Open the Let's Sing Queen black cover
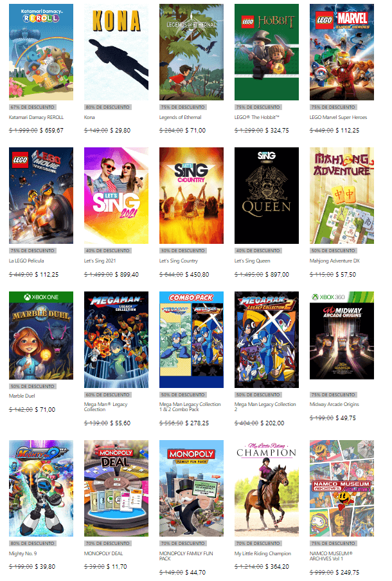Image resolution: width=392 pixels, height=581 pixels. [x=267, y=196]
